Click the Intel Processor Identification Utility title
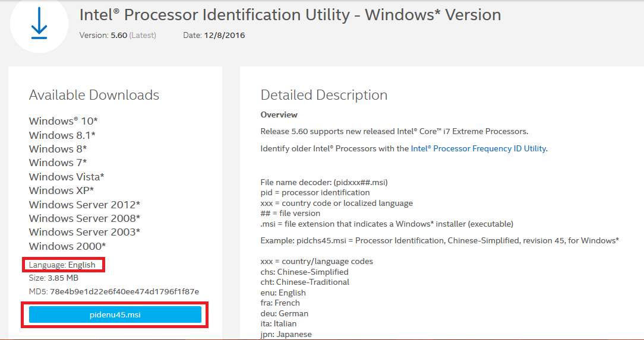 pos(290,15)
